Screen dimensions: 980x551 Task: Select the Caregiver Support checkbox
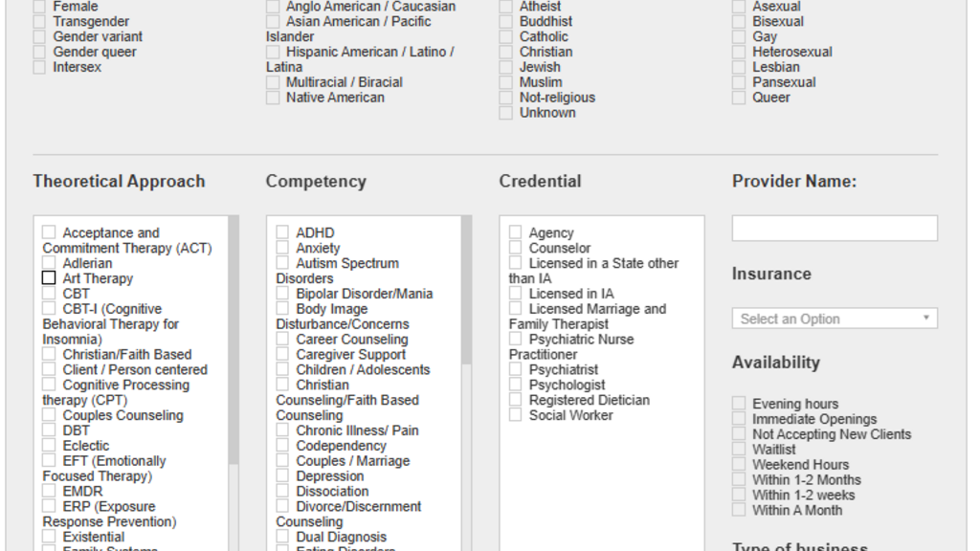click(282, 354)
